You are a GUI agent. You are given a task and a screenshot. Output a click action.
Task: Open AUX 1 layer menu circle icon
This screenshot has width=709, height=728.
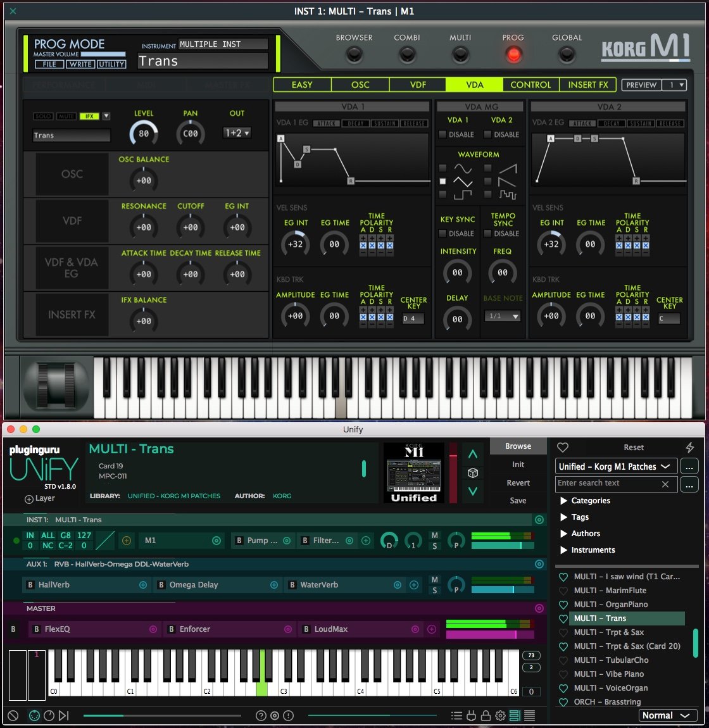(x=539, y=564)
